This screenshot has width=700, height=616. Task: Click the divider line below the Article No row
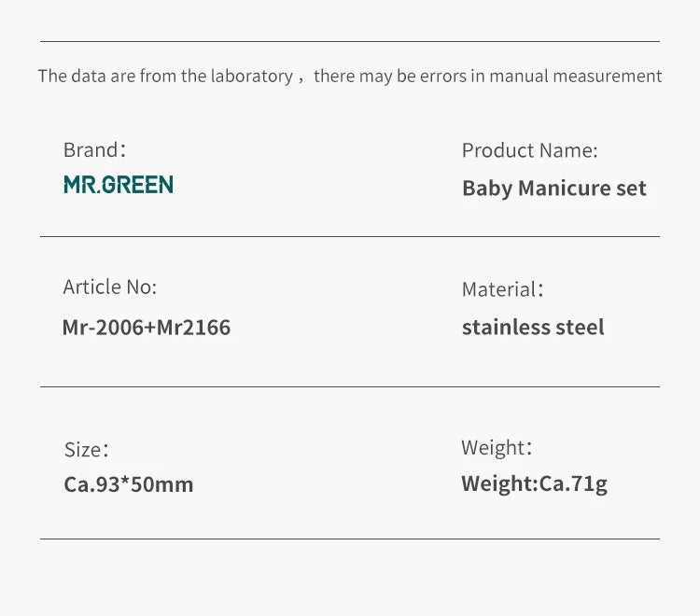click(350, 386)
